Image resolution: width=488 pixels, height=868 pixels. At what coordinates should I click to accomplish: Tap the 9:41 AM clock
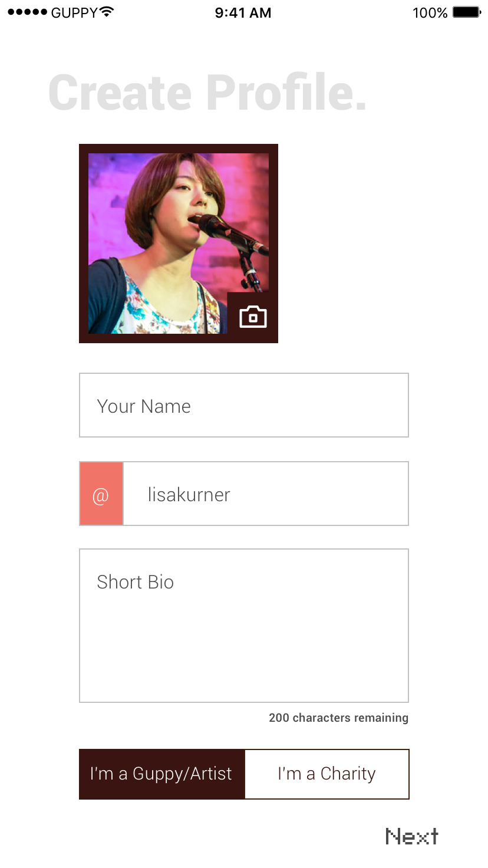pos(243,13)
